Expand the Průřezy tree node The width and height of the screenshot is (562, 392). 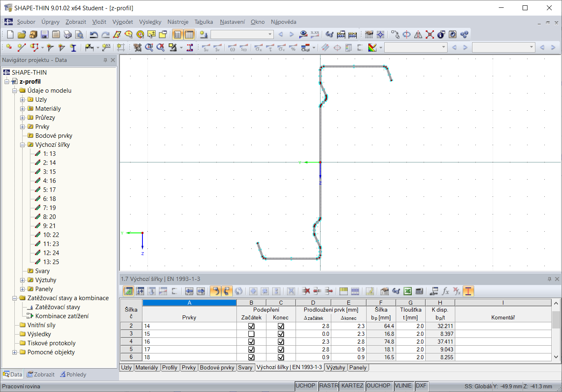(x=23, y=118)
